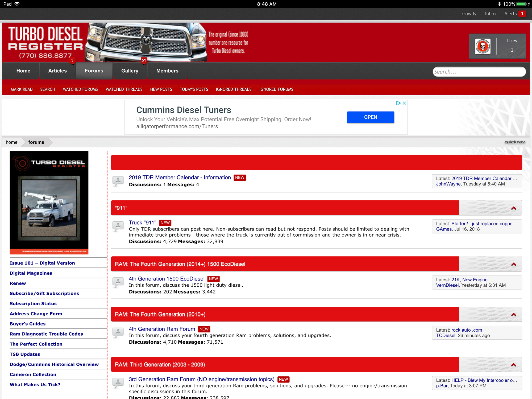Open the quicknav menu
532x399 pixels.
514,142
